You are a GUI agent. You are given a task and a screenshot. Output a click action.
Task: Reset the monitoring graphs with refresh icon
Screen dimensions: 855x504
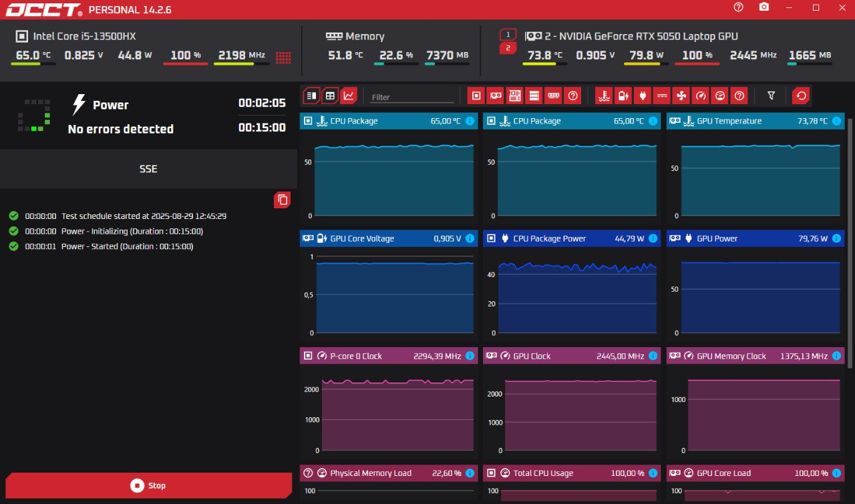click(801, 96)
